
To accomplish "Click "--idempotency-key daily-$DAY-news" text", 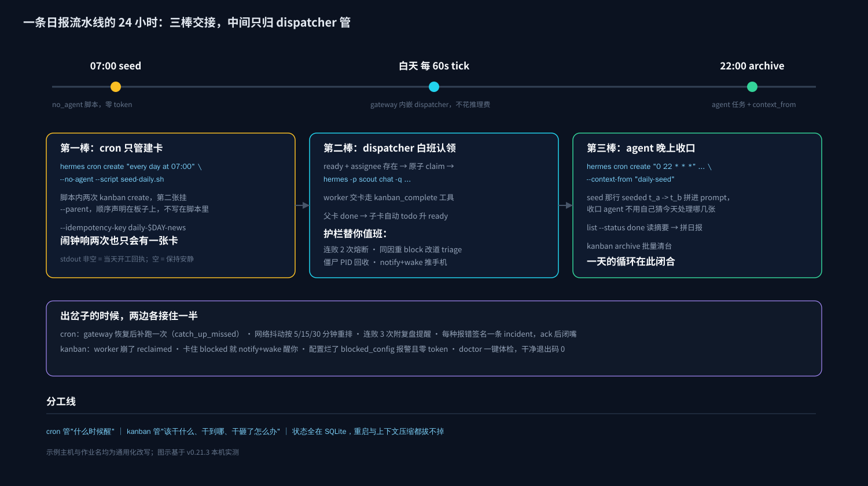I will 123,227.
